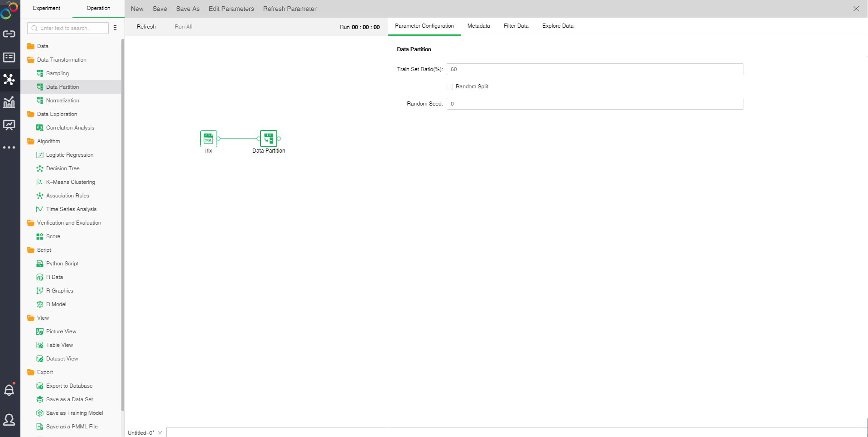Viewport: 868px width, 437px height.
Task: Select the Association Rules algorithm
Action: click(68, 196)
